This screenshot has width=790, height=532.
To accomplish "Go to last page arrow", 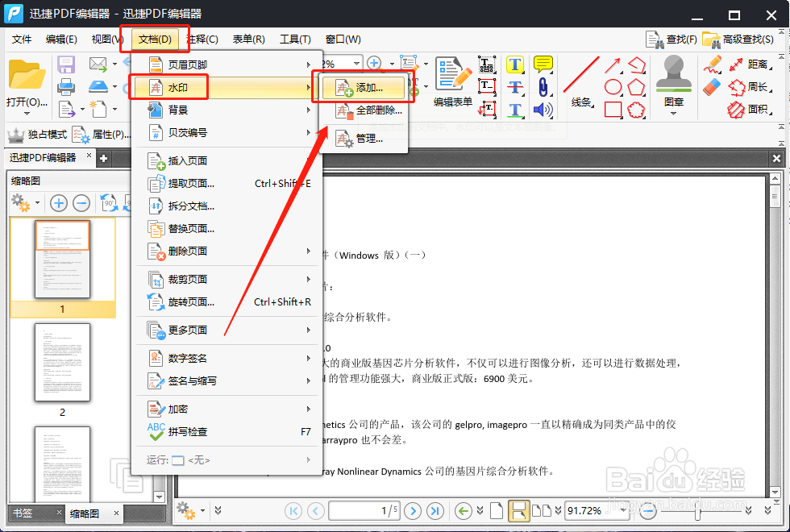I will click(435, 511).
